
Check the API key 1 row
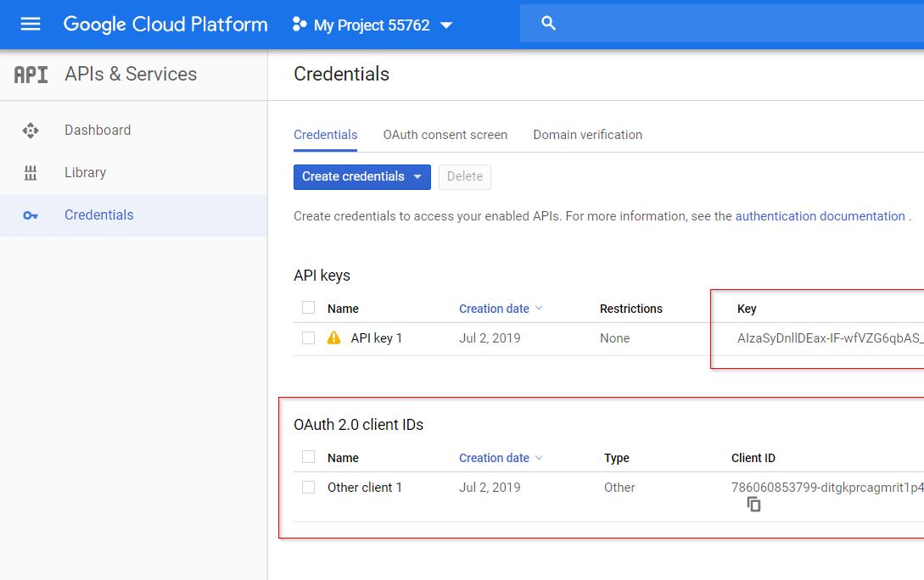point(308,338)
